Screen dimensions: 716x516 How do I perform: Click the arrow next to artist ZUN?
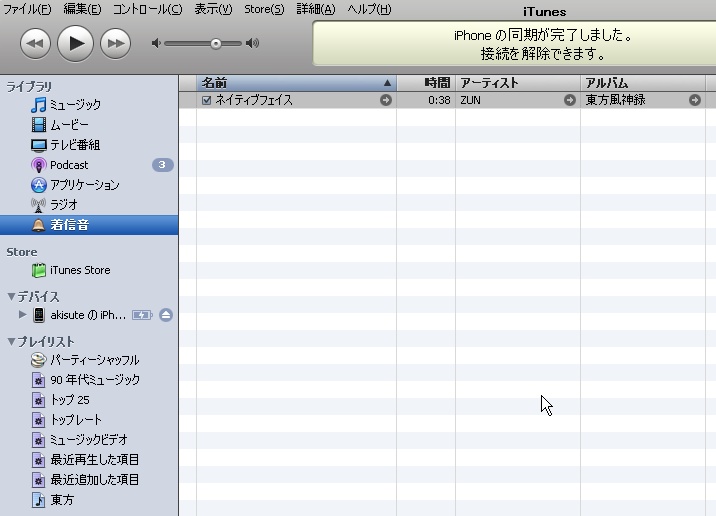point(569,100)
